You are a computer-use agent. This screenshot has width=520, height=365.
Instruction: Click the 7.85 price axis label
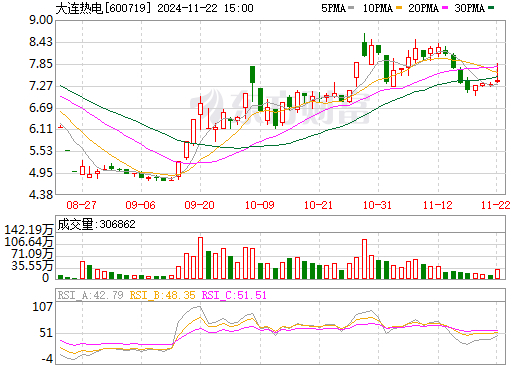41,64
